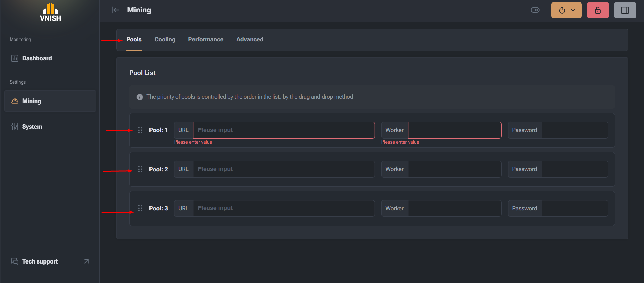Click the 'Pool List' heading
This screenshot has width=644, height=283.
[142, 73]
